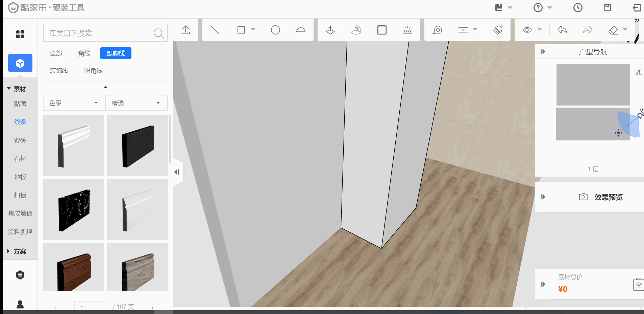Collapse the left material panel
Image resolution: width=644 pixels, height=314 pixels.
(x=177, y=172)
